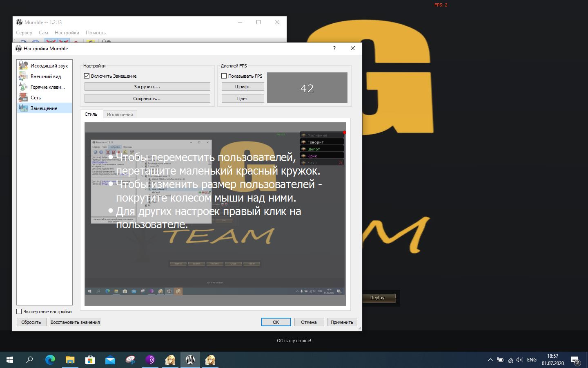Select the Стиль tab
This screenshot has width=588, height=368.
[91, 114]
